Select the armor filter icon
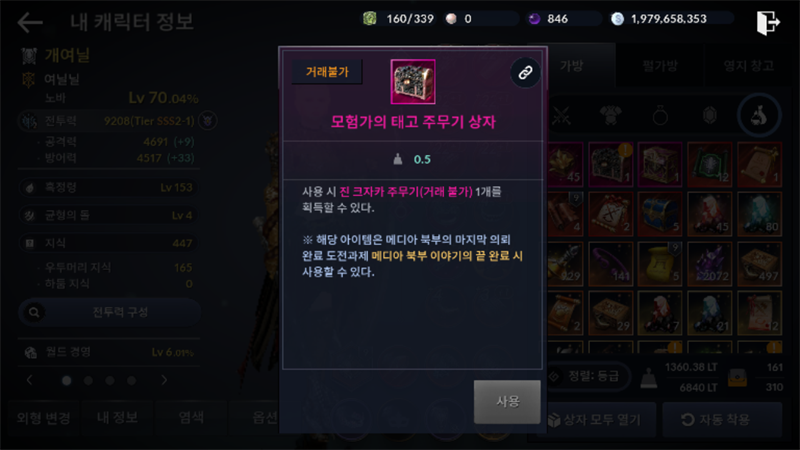 [610, 116]
